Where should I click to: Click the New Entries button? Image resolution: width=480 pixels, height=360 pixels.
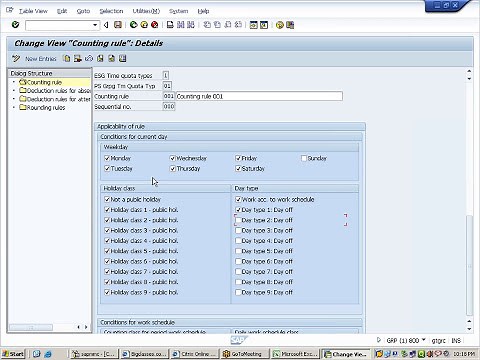pyautogui.click(x=41, y=59)
